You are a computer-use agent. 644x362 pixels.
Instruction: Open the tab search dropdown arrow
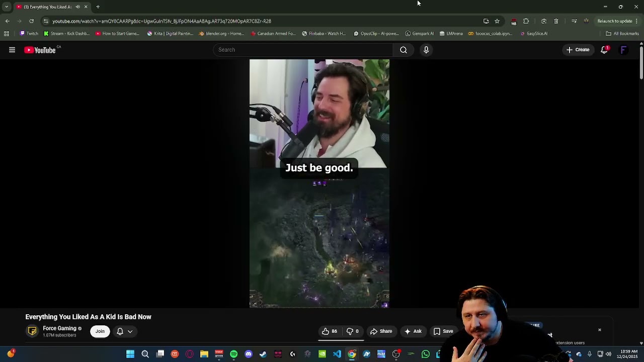7,7
